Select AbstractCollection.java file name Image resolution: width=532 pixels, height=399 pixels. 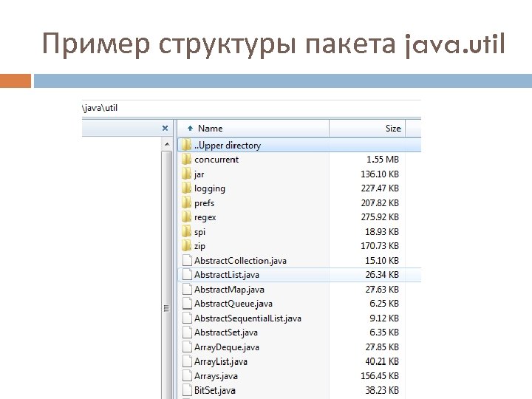pyautogui.click(x=240, y=261)
